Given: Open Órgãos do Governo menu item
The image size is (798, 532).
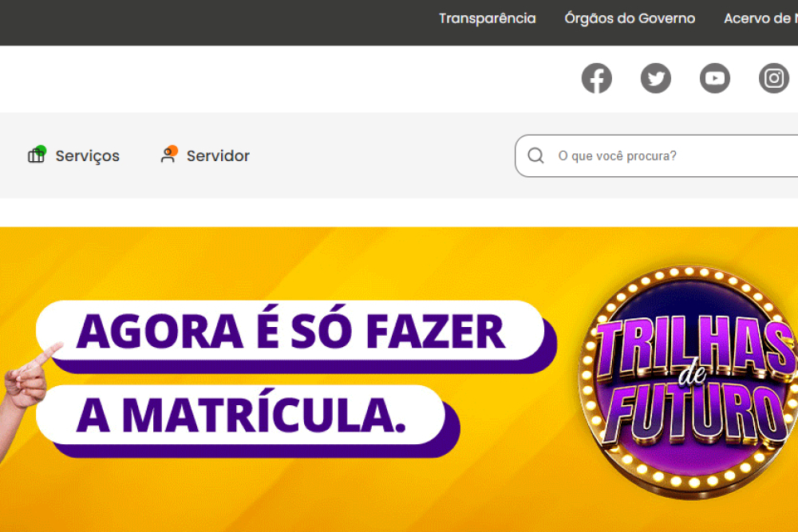Looking at the screenshot, I should coord(630,18).
